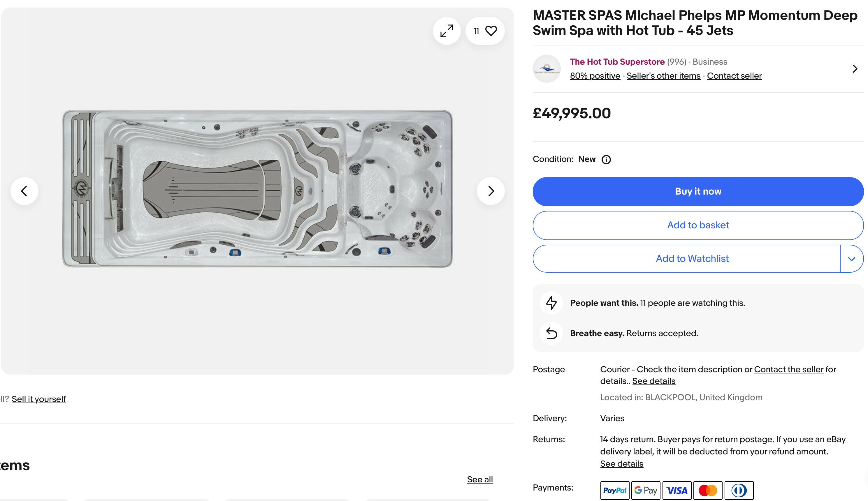Click the PayPal payment icon
The image size is (868, 501).
[x=615, y=490]
